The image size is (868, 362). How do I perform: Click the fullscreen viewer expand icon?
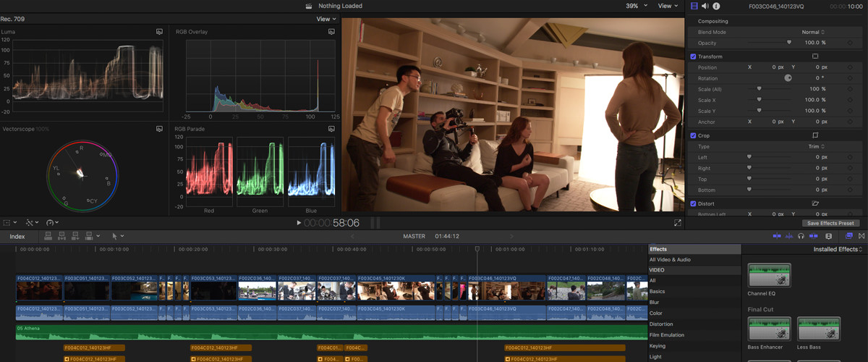pos(678,223)
